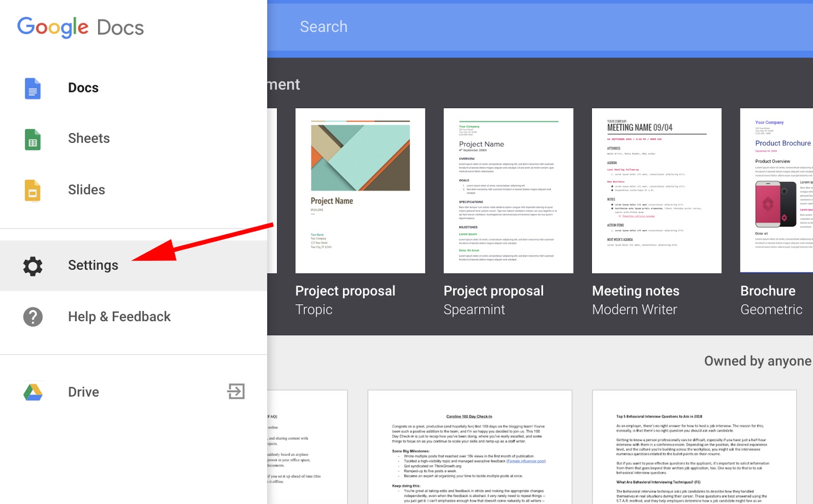This screenshot has height=504, width=813.
Task: Open the 'Owned by anyone' filter dropdown
Action: (757, 361)
